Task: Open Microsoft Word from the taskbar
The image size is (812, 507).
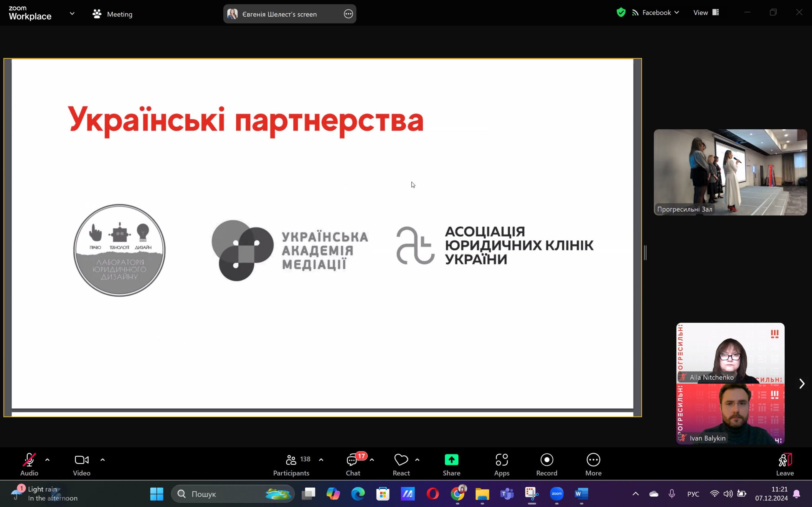Action: pyautogui.click(x=581, y=494)
